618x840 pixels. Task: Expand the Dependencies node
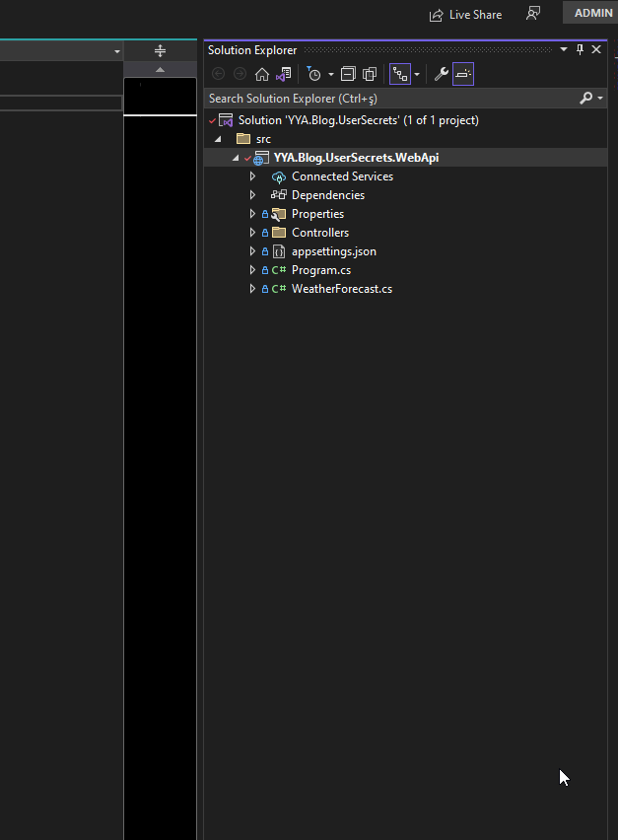pyautogui.click(x=252, y=195)
